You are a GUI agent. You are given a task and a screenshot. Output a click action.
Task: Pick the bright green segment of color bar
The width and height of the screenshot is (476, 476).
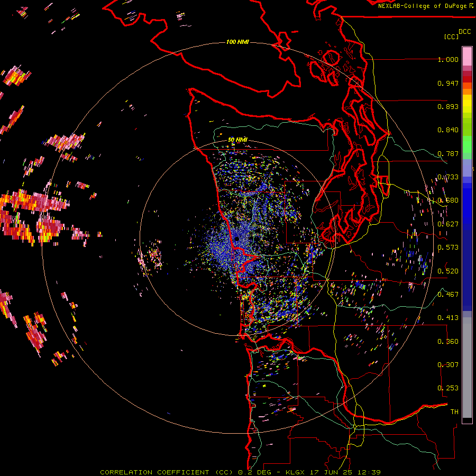point(467,144)
